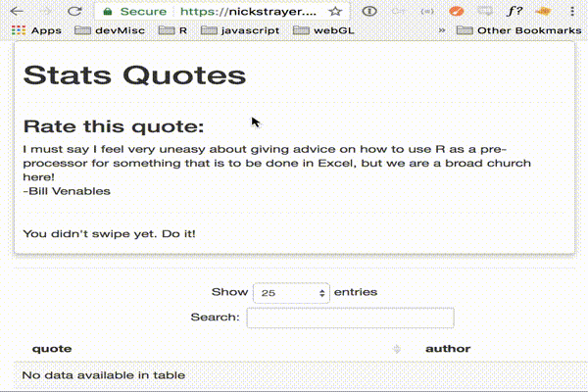Click the quote column header

click(51, 349)
